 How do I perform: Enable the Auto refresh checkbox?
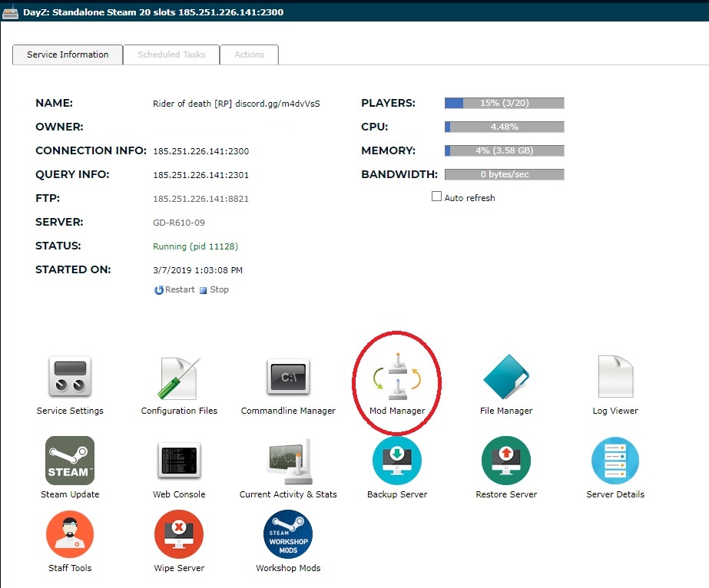(x=437, y=197)
